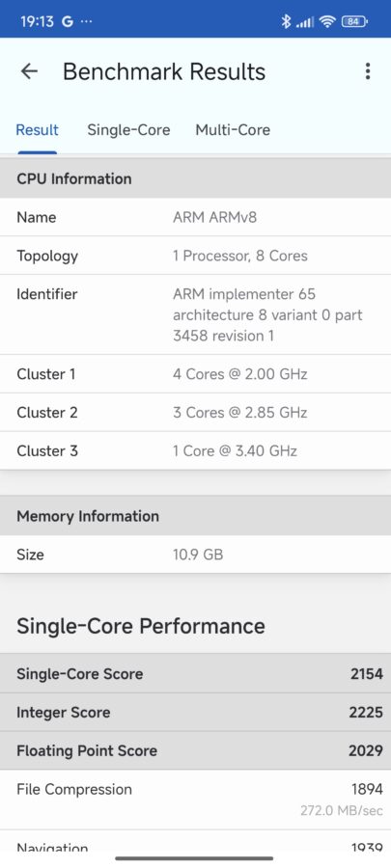
Task: Tap the back arrow icon
Action: click(29, 71)
